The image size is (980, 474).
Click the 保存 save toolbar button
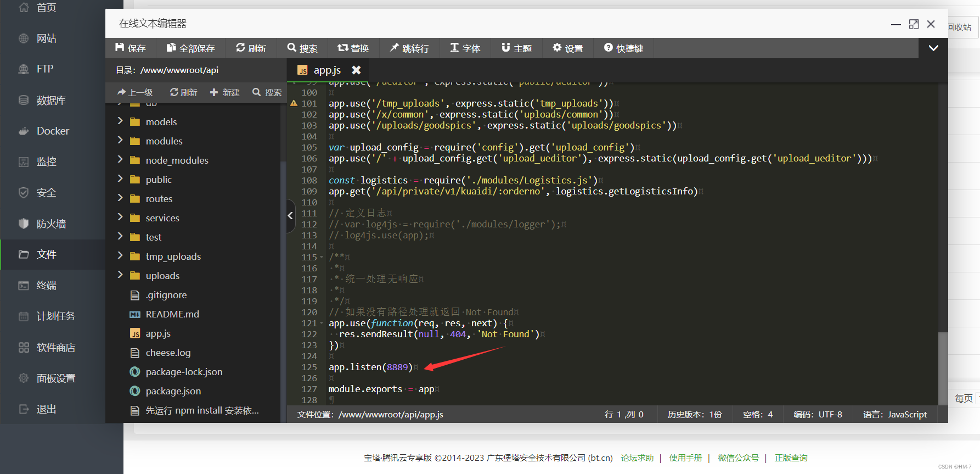tap(131, 48)
